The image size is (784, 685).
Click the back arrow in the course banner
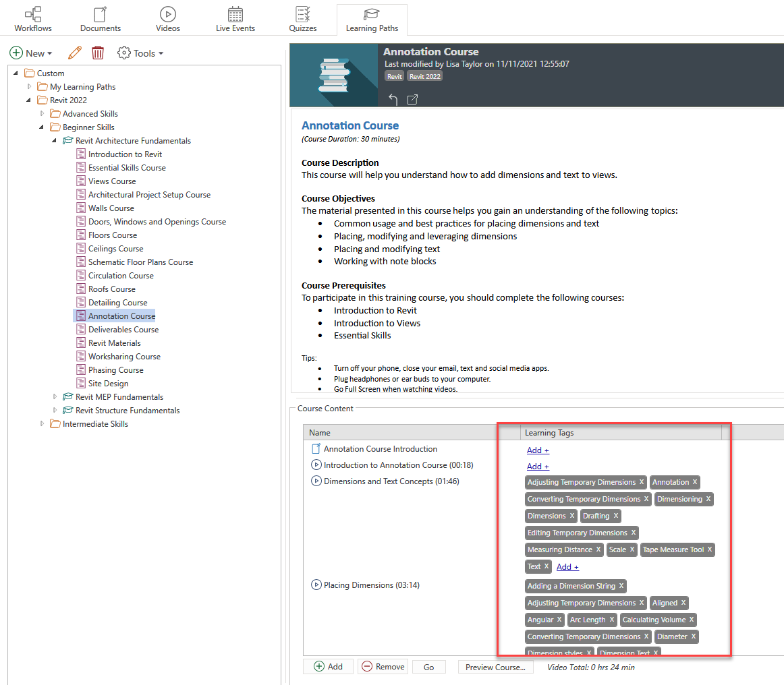[x=392, y=98]
